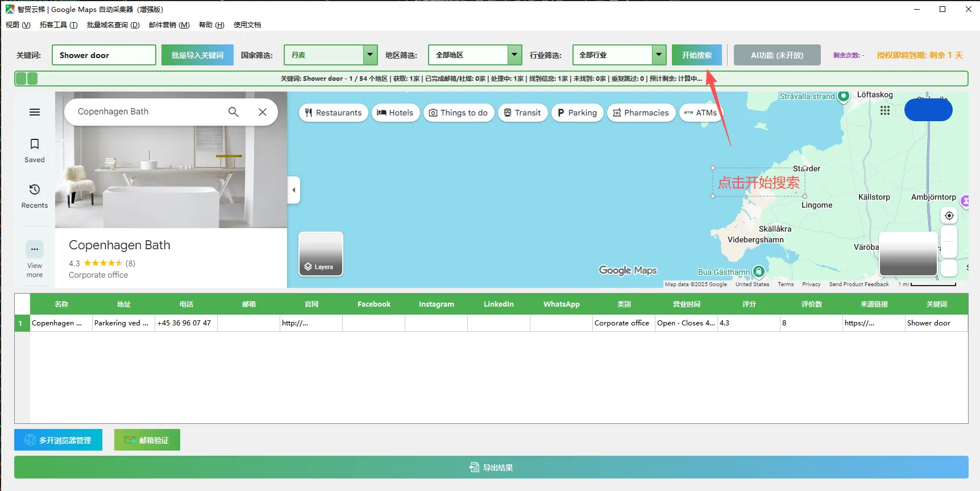Click the Stråvalla strand map pin
980x491 pixels.
click(844, 96)
